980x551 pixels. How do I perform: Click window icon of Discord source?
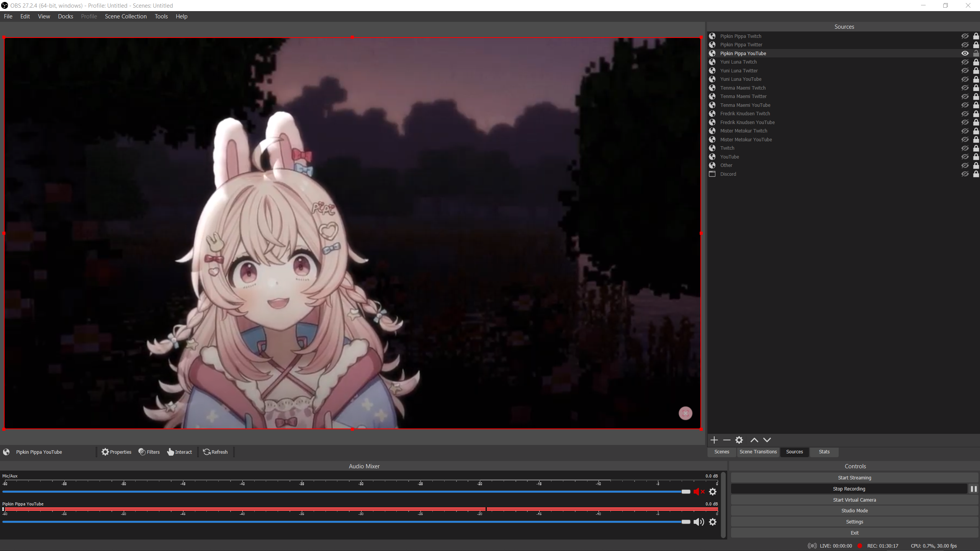(712, 174)
